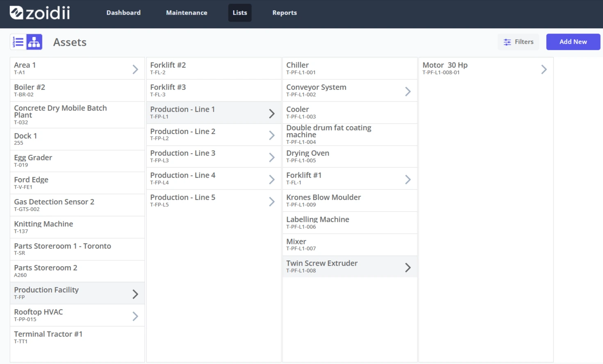Expand Production - Line 5 chevron
Viewport: 603px width, 364px height.
click(272, 201)
